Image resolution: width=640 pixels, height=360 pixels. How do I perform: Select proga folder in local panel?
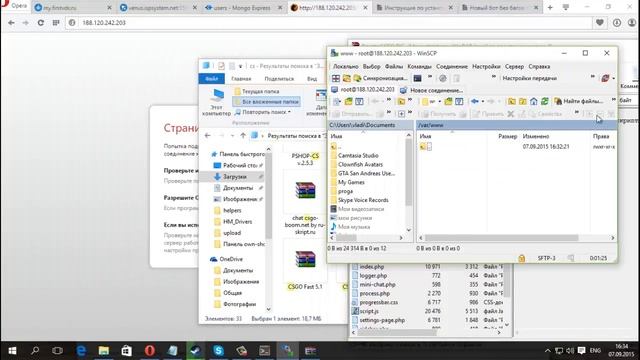coord(342,191)
